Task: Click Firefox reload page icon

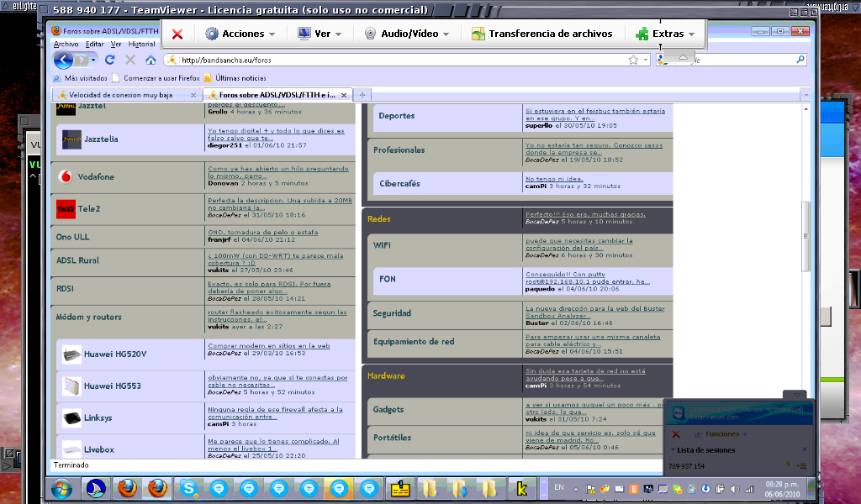Action: point(109,60)
